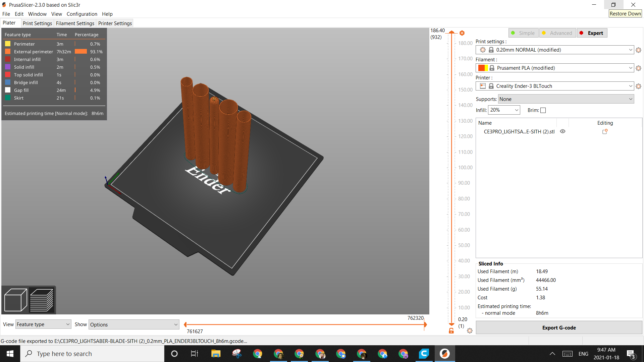Click the right thumb of the horizontal moves slider
This screenshot has height=362, width=644.
pos(425,324)
